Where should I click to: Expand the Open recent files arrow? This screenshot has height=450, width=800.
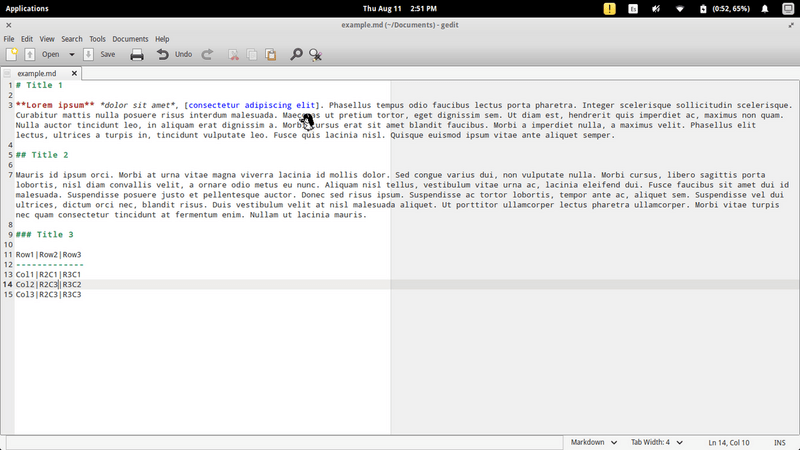(70, 54)
